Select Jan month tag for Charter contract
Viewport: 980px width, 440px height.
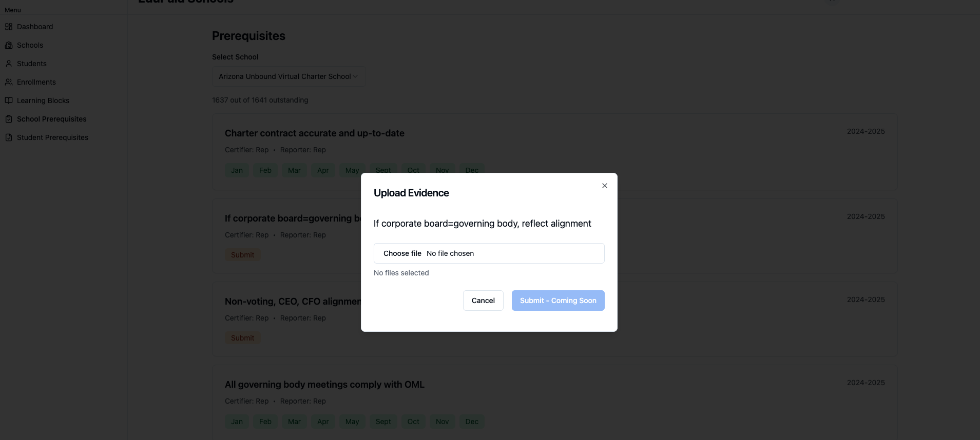[x=237, y=170]
